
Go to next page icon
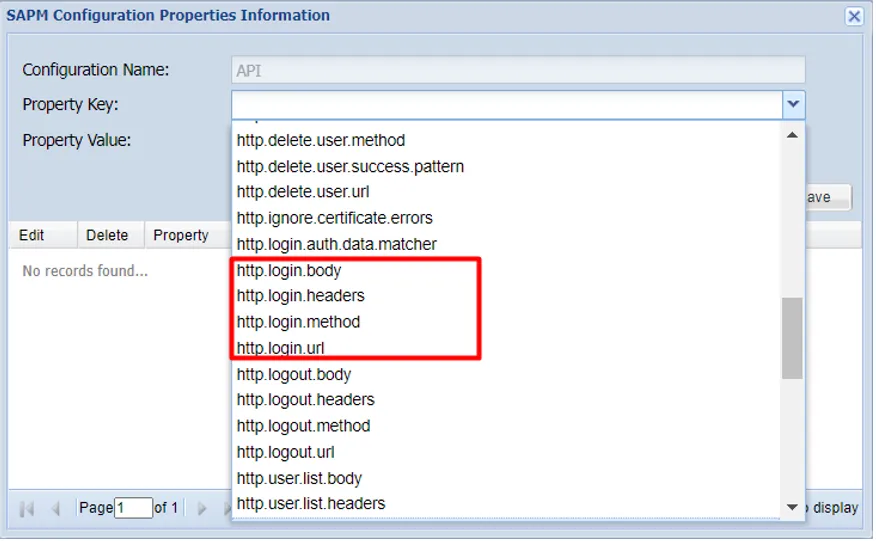(x=202, y=508)
